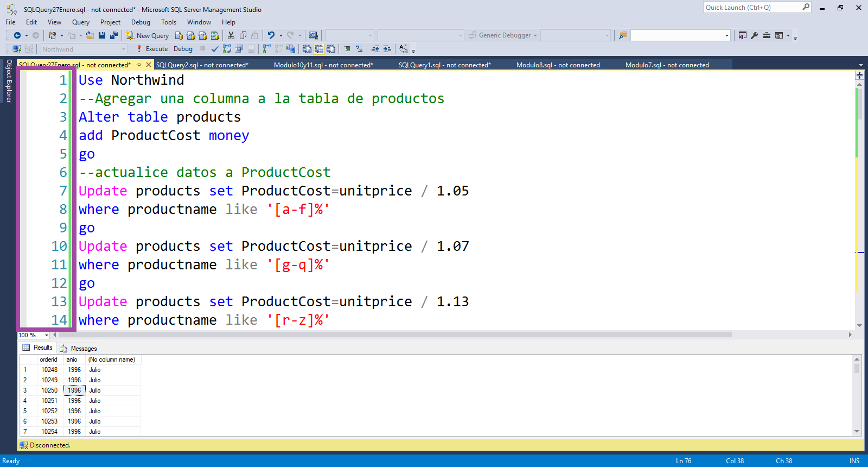This screenshot has width=868, height=467.
Task: Click the Open File folder icon
Action: click(x=90, y=35)
